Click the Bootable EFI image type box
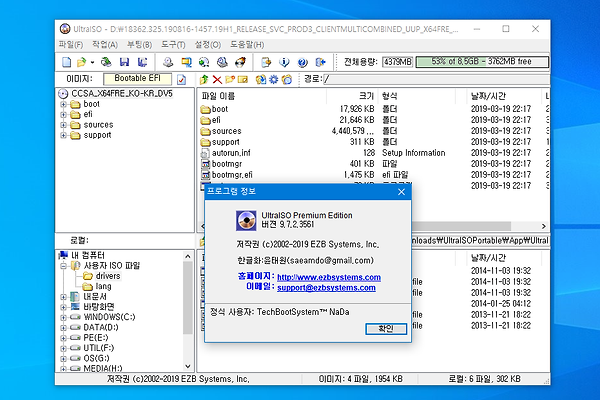600x400 pixels. click(x=137, y=79)
